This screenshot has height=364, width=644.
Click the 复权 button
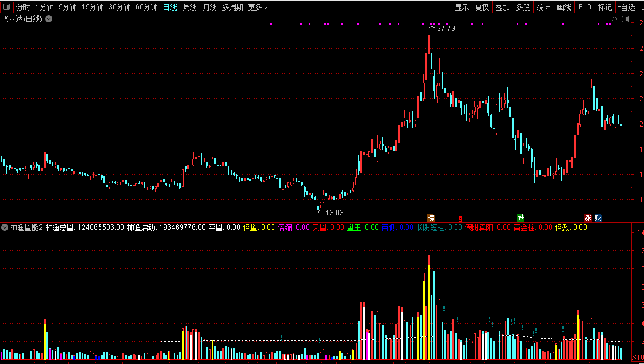coord(482,7)
